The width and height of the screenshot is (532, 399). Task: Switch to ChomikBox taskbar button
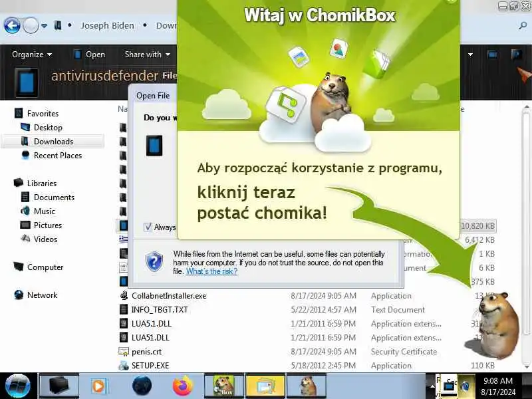click(x=223, y=386)
